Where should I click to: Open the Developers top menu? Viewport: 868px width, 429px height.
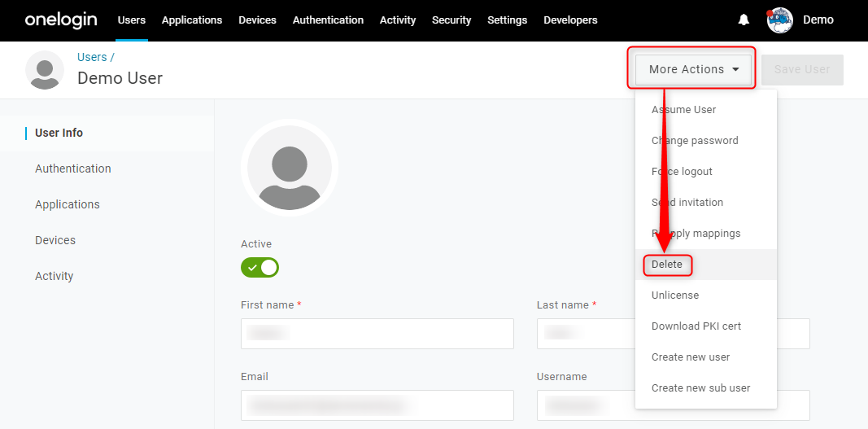click(x=571, y=20)
